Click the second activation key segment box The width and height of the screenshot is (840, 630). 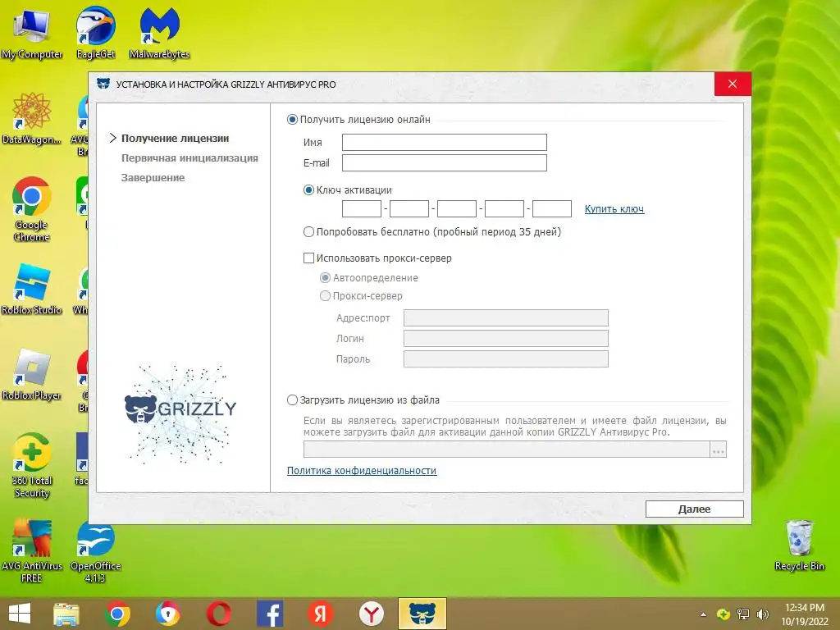tap(409, 209)
